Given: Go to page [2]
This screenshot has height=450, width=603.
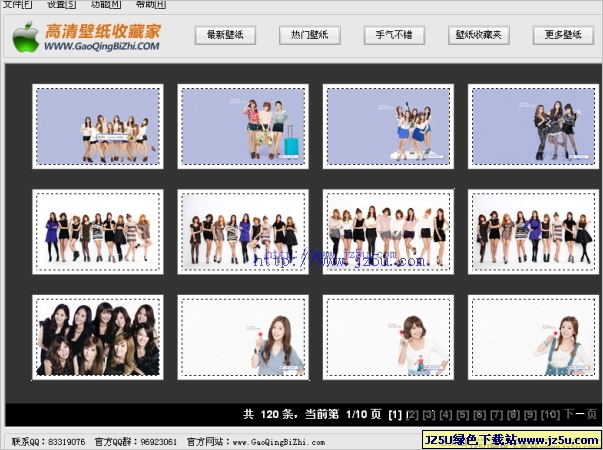Looking at the screenshot, I should [412, 415].
